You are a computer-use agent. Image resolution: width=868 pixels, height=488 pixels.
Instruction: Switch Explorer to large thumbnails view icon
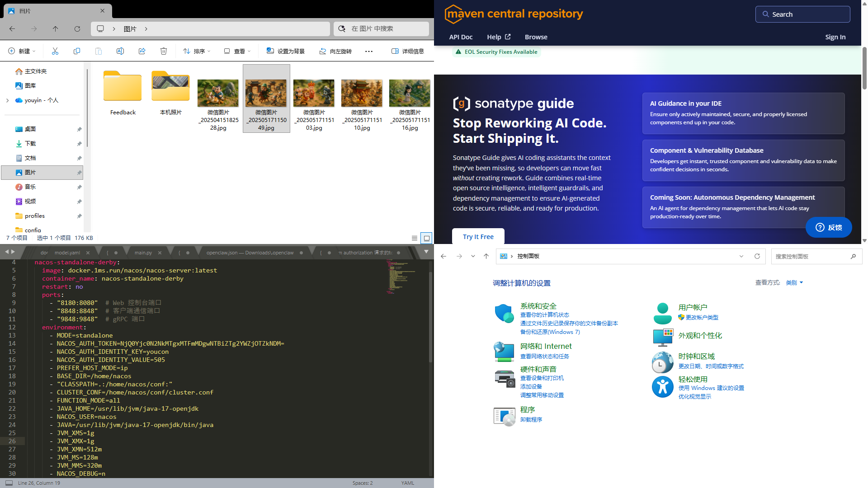[426, 238]
